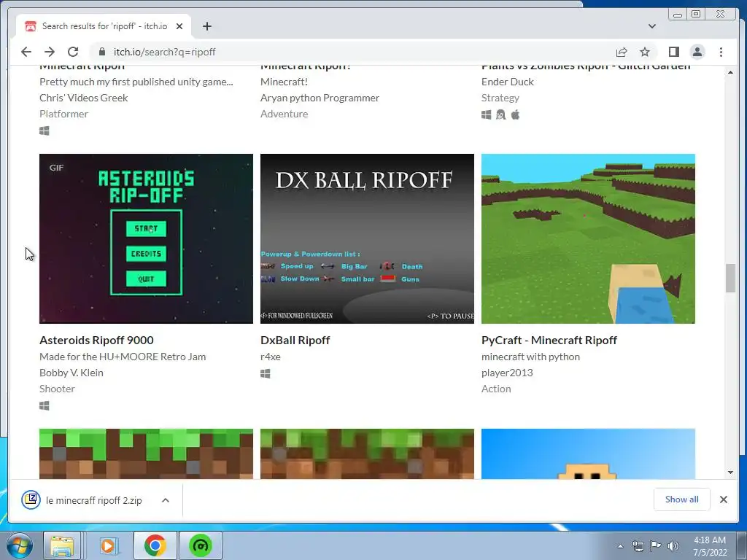Click Windows icon under Asteroids Ripoff 9000
The image size is (747, 560).
pos(44,405)
